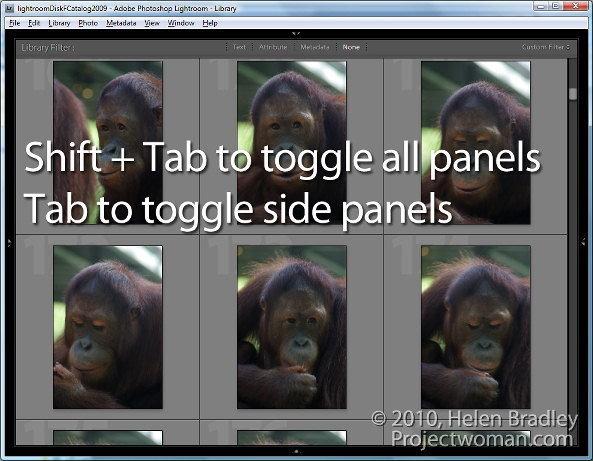Choose the None library filter
The height and width of the screenshot is (461, 593).
pos(351,47)
